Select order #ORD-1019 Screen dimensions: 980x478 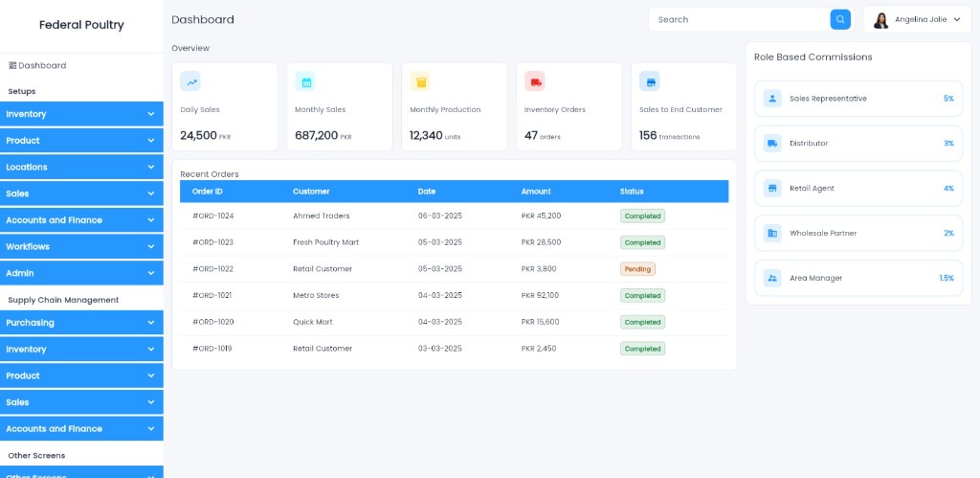212,349
